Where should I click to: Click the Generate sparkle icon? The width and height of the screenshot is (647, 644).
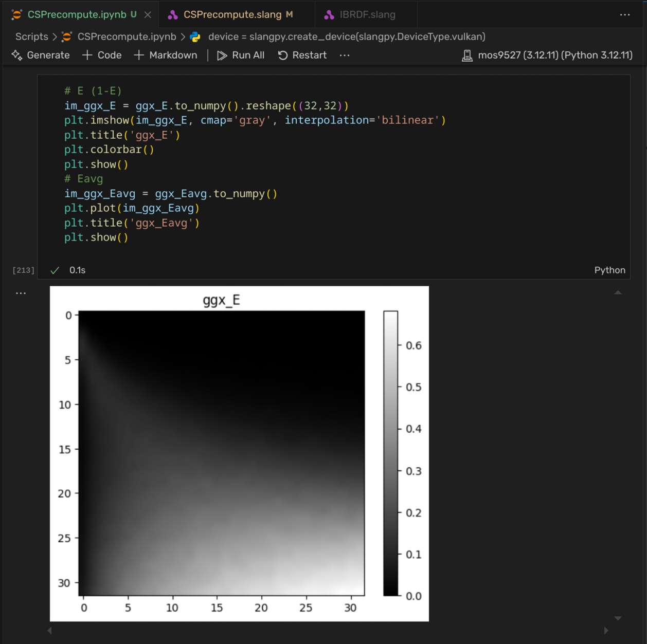17,55
